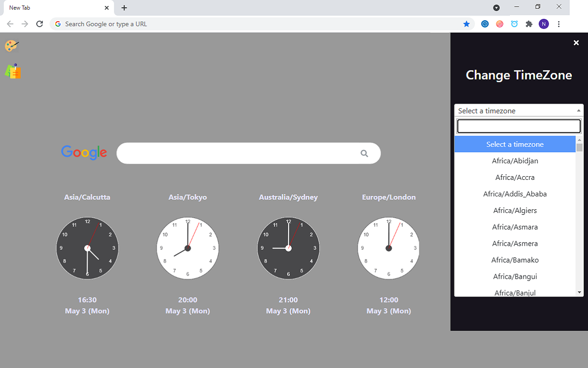Click the timezone search input field
This screenshot has height=368, width=588.
tap(518, 126)
